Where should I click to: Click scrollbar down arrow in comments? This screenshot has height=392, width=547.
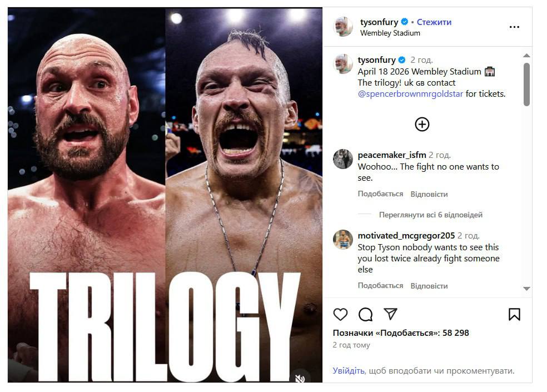[x=526, y=289]
